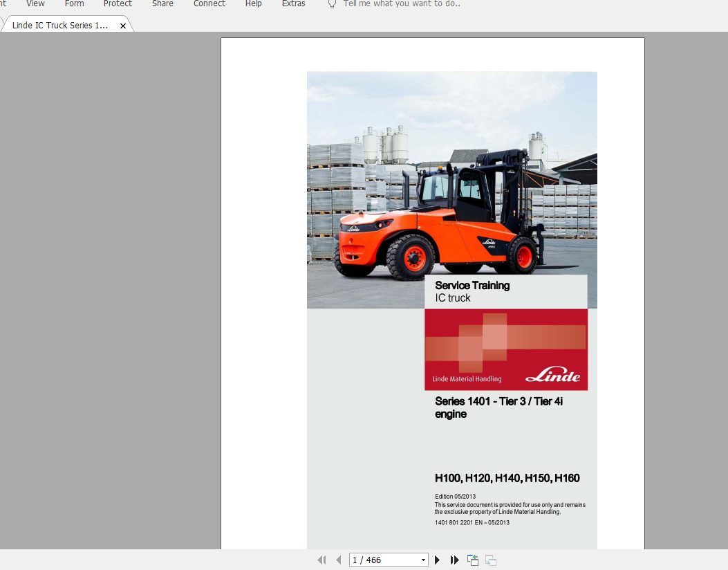The height and width of the screenshot is (570, 728).
Task: Click the Linde logo on red banner
Action: [553, 374]
